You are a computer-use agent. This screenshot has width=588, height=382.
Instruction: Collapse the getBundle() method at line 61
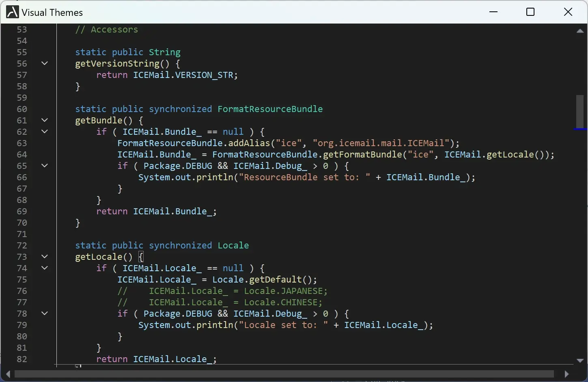pos(45,120)
